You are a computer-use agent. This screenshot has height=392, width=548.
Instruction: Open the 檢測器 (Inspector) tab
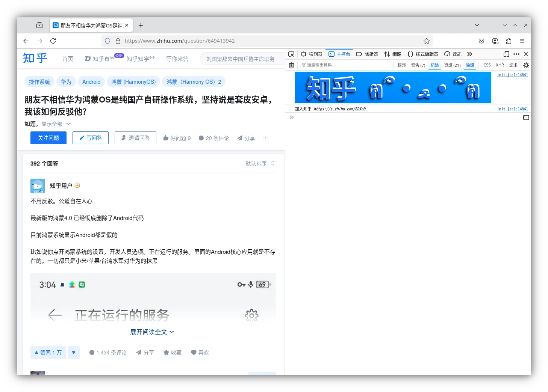point(312,54)
